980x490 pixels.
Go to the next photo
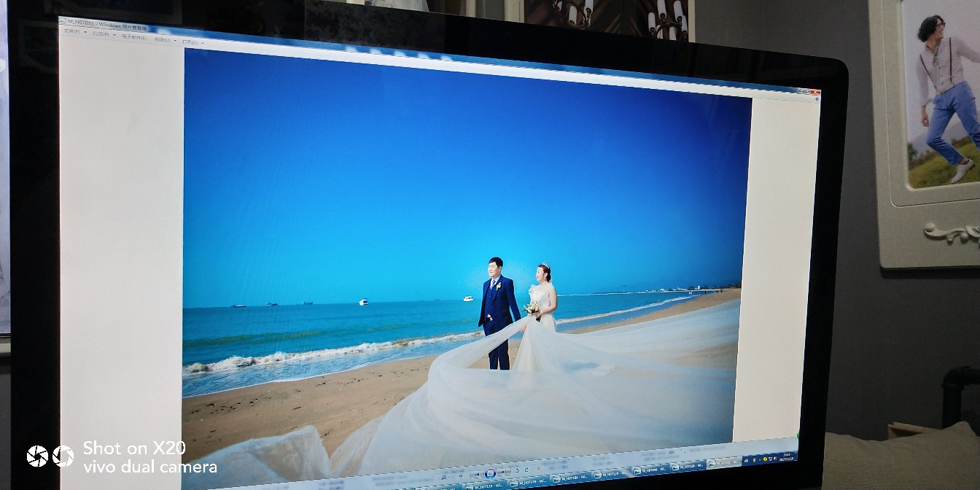coord(504,472)
